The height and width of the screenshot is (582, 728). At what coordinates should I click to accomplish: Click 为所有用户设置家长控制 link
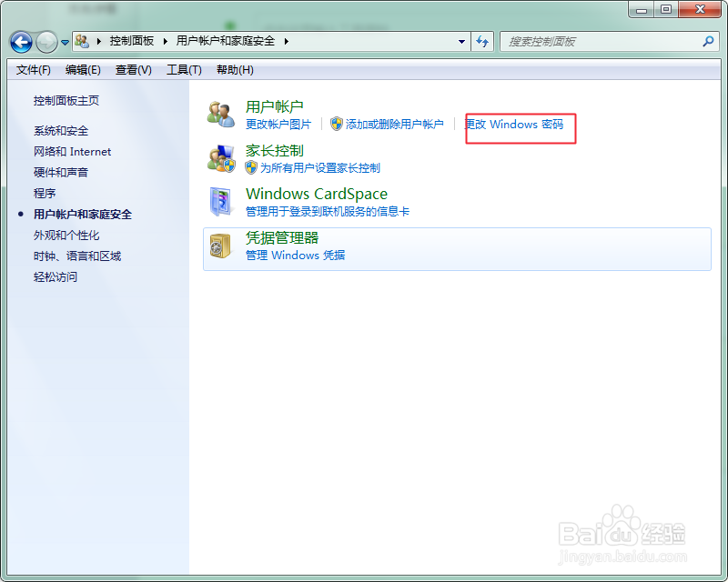pyautogui.click(x=320, y=168)
